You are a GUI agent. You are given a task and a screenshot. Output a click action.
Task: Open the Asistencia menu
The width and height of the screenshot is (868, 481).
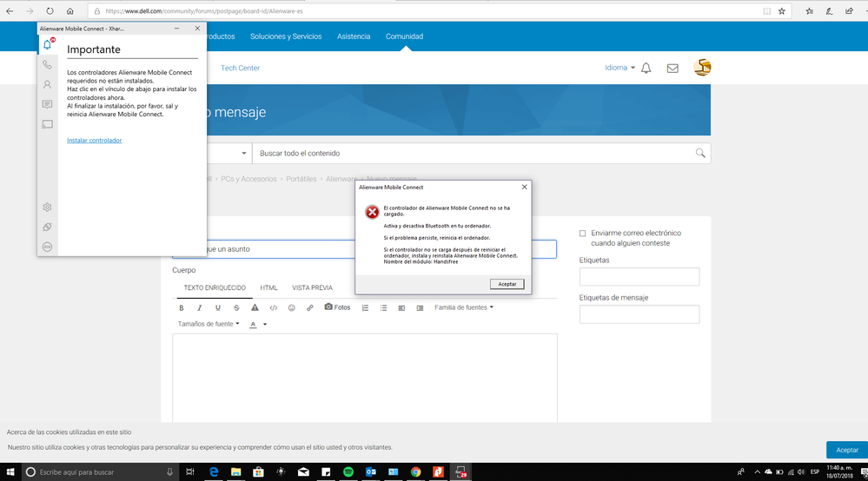354,36
